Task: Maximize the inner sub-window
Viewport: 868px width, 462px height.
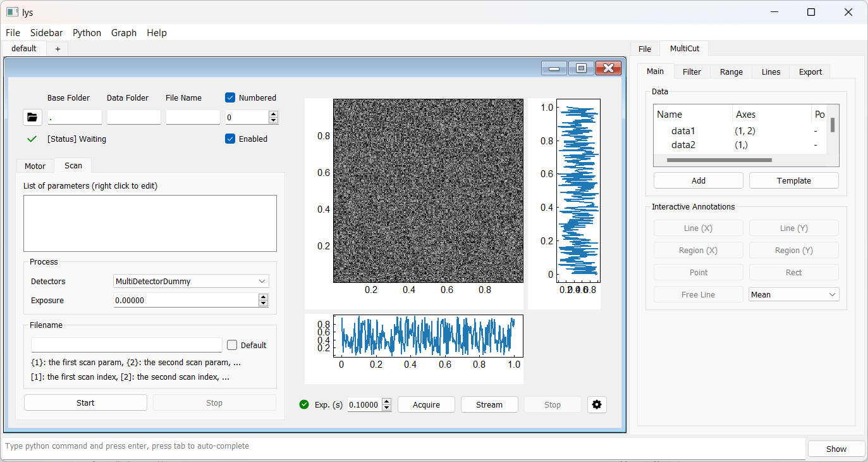Action: click(581, 68)
